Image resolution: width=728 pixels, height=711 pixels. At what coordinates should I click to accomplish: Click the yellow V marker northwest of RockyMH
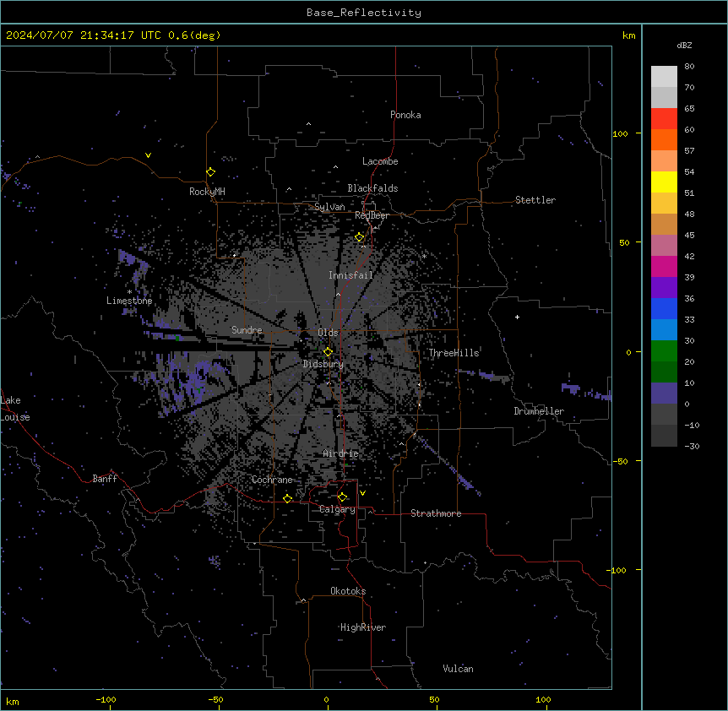click(148, 155)
